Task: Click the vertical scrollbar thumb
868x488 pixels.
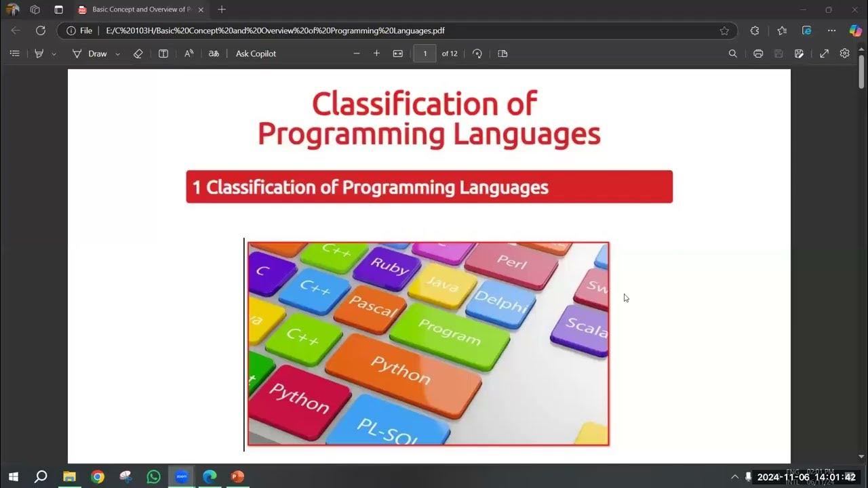Action: 862,71
